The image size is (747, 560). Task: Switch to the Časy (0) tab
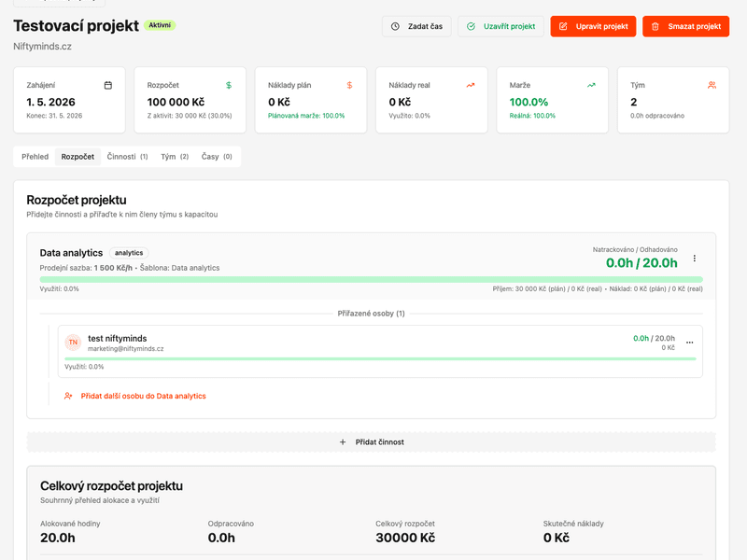click(217, 157)
